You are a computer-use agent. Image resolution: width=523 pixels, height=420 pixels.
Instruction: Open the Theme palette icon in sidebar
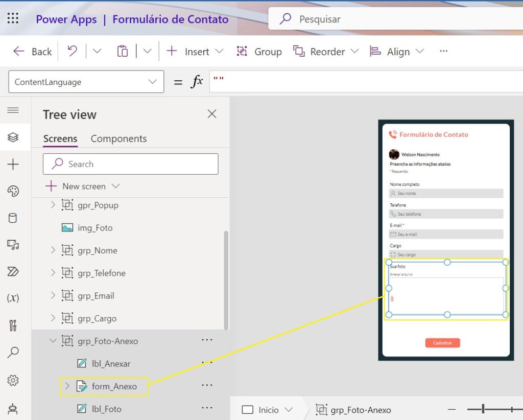[x=13, y=191]
